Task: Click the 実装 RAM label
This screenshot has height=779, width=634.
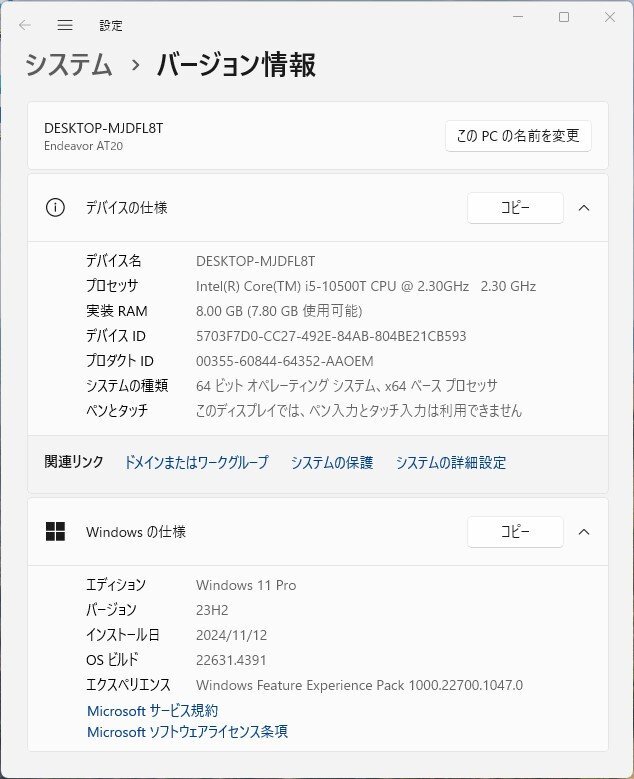Action: pos(117,311)
